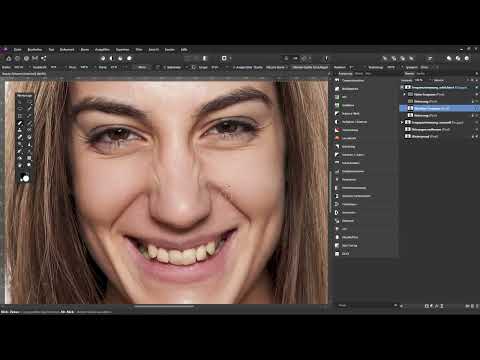480x360 pixels.
Task: Toggle visibility of the second Frequenztrennung group
Action: [x=477, y=122]
